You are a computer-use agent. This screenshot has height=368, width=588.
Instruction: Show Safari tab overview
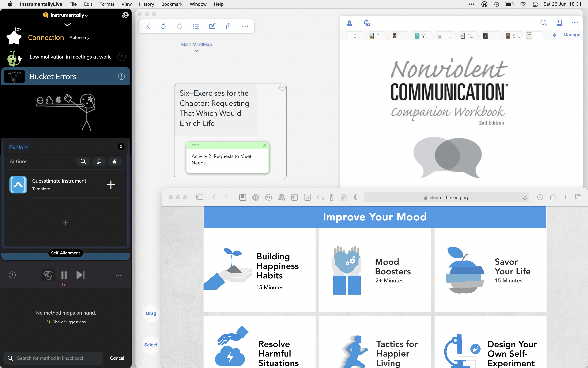point(578,197)
